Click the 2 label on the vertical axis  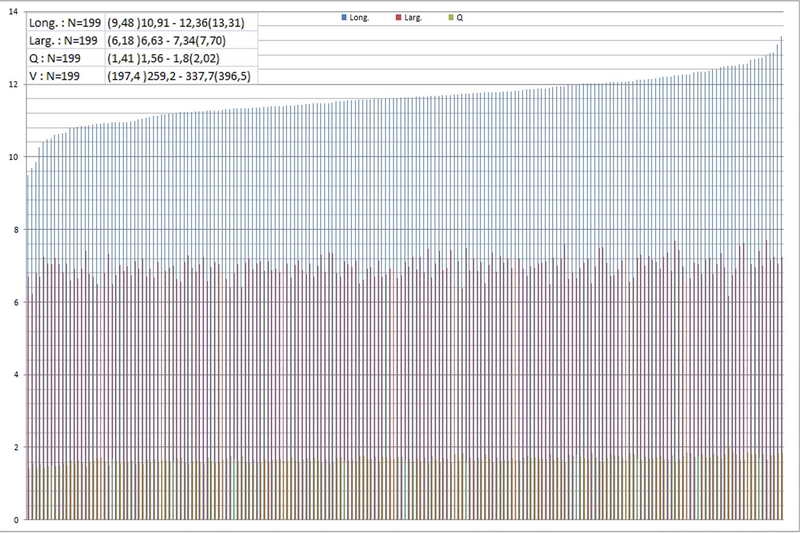(14, 447)
